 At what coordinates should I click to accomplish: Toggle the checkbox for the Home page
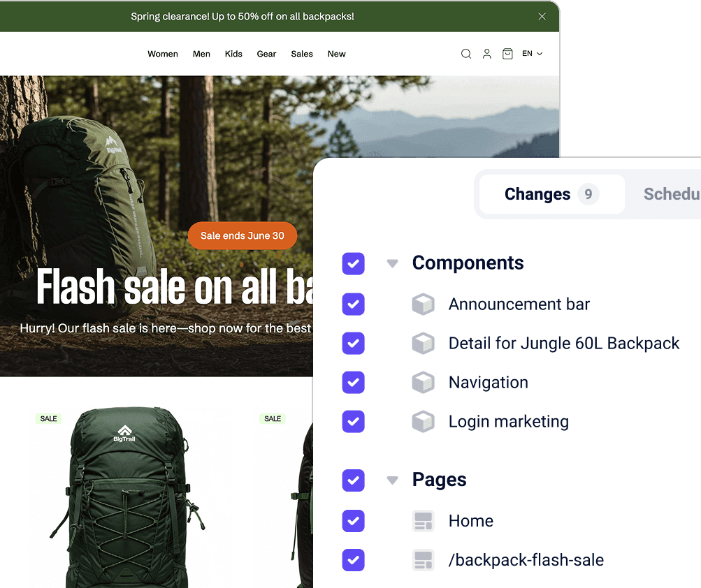pos(353,520)
